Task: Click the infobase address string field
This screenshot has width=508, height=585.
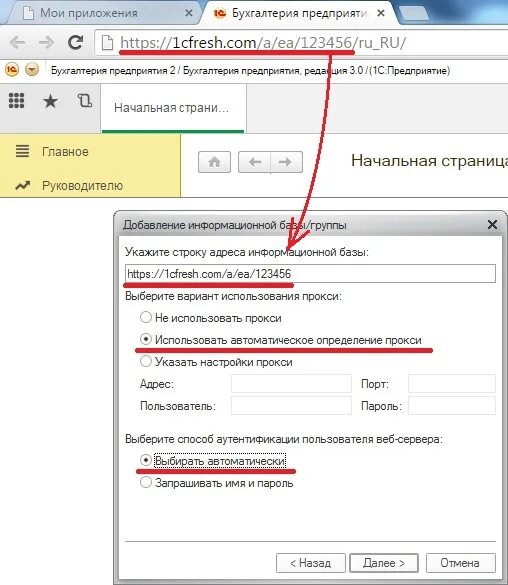Action: (x=310, y=274)
